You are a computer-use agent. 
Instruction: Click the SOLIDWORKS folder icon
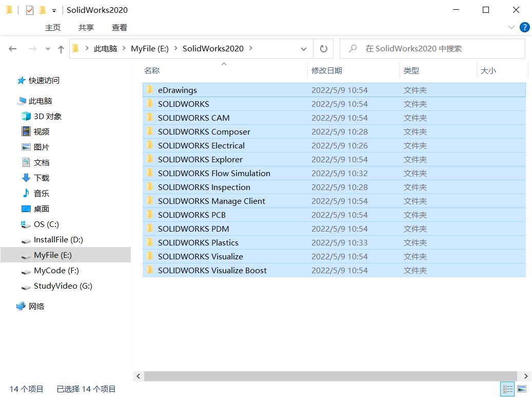tap(150, 104)
